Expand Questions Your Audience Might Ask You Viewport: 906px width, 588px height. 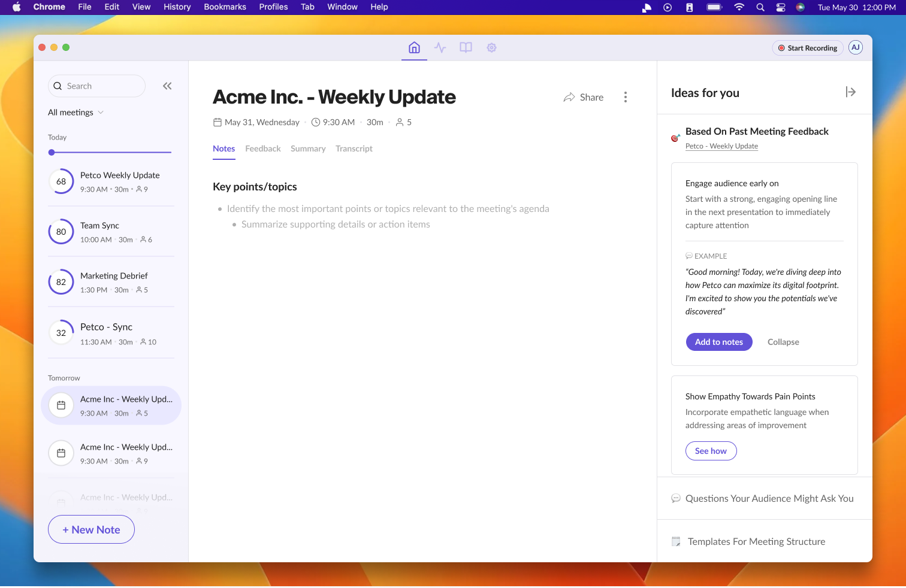click(765, 498)
